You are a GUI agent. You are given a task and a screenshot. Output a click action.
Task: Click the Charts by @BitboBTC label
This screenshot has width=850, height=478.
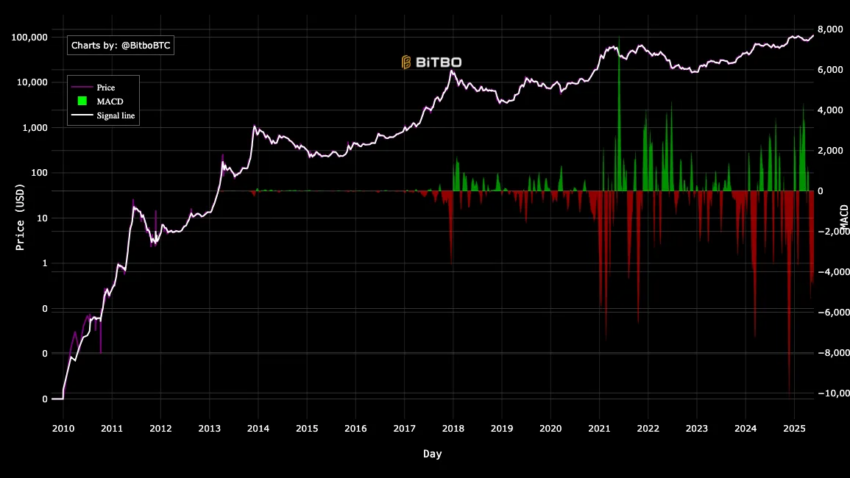coord(120,46)
